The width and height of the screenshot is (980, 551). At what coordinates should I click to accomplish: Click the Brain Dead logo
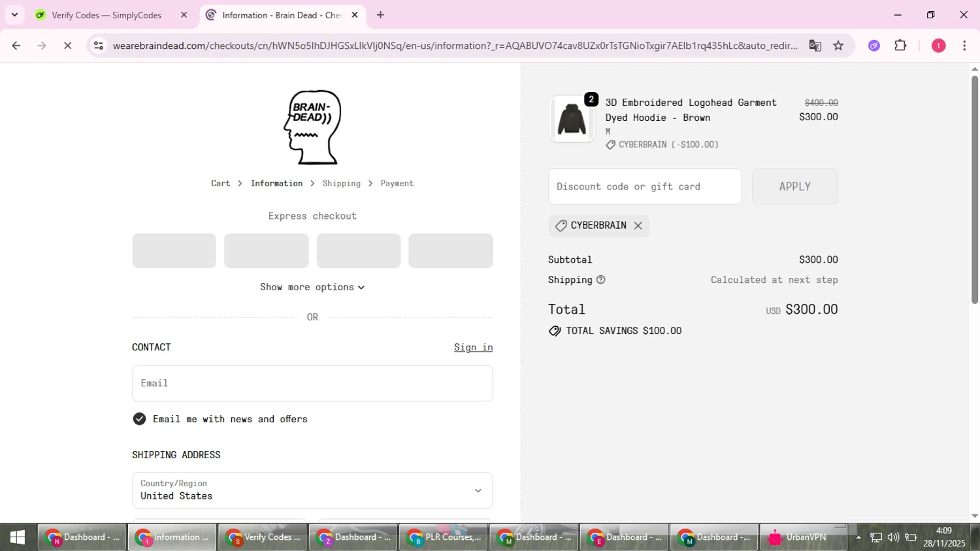312,127
